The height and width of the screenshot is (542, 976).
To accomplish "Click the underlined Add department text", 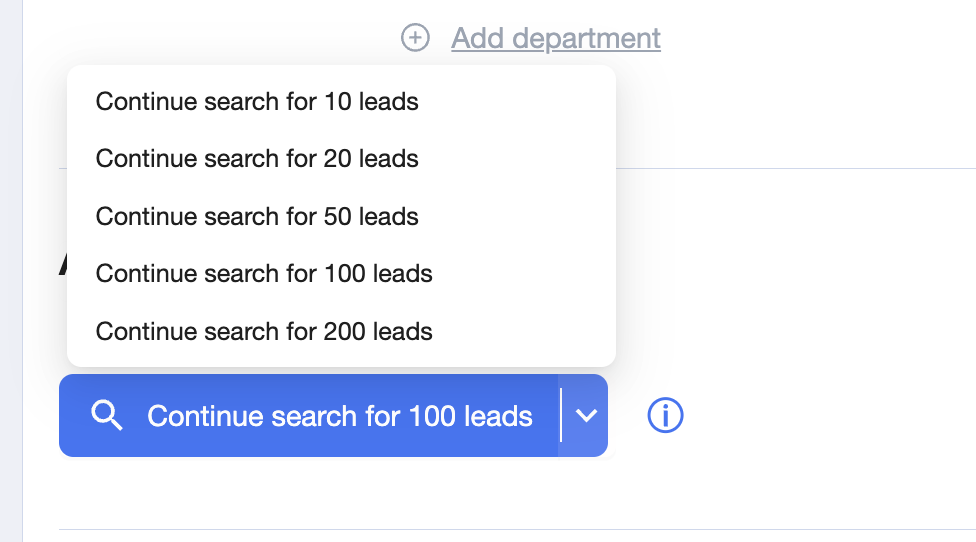I will point(556,39).
